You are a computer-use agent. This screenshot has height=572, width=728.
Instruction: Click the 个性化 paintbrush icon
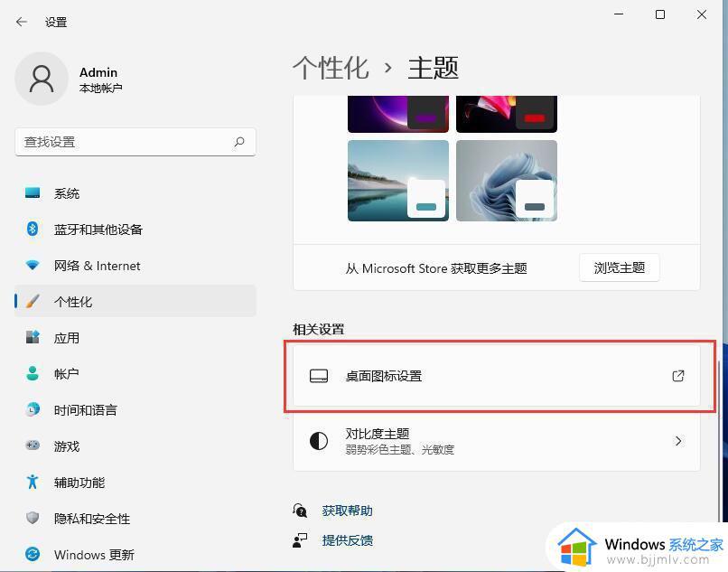(x=33, y=301)
